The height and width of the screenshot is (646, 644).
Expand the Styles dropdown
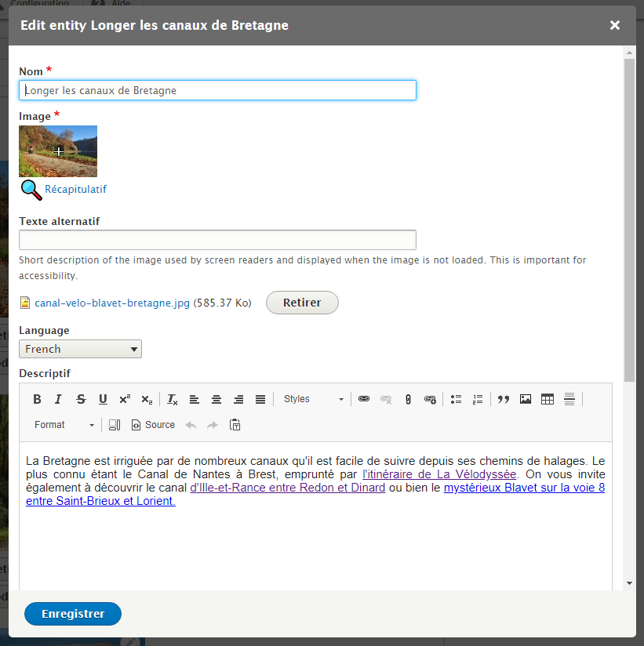click(313, 399)
